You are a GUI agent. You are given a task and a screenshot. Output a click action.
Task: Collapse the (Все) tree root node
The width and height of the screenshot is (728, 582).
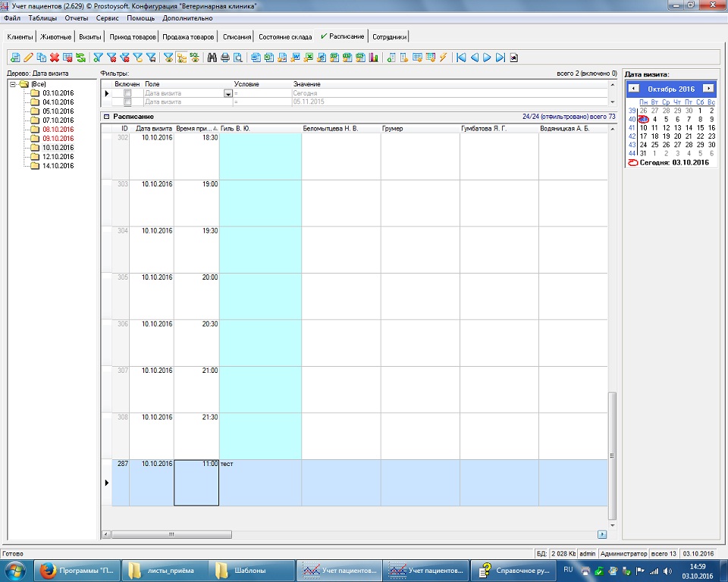tap(13, 84)
